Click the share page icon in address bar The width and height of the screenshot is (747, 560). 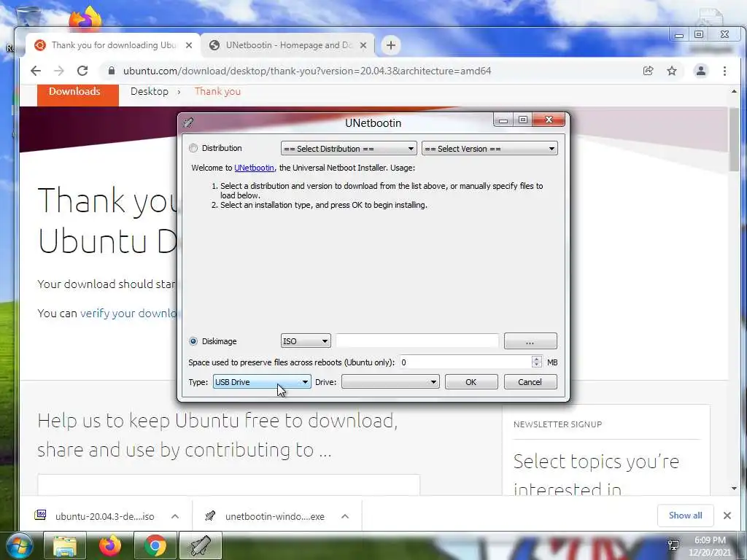(648, 71)
